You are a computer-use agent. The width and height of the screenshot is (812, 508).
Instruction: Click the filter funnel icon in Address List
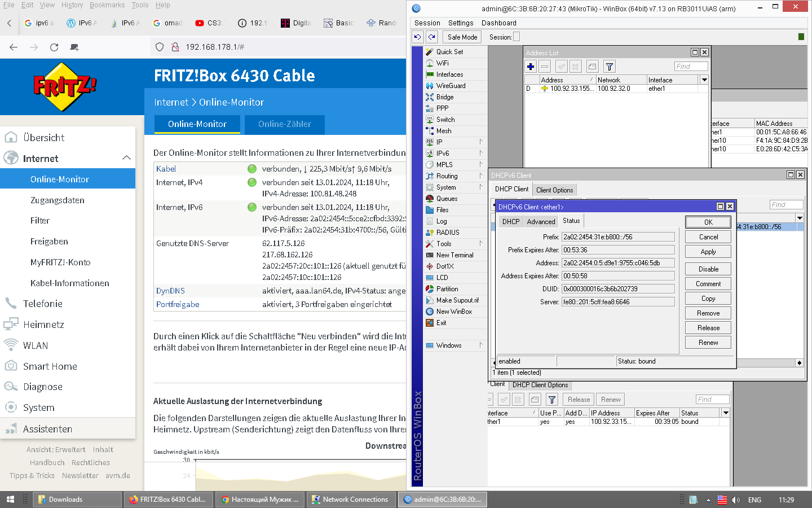coord(609,67)
